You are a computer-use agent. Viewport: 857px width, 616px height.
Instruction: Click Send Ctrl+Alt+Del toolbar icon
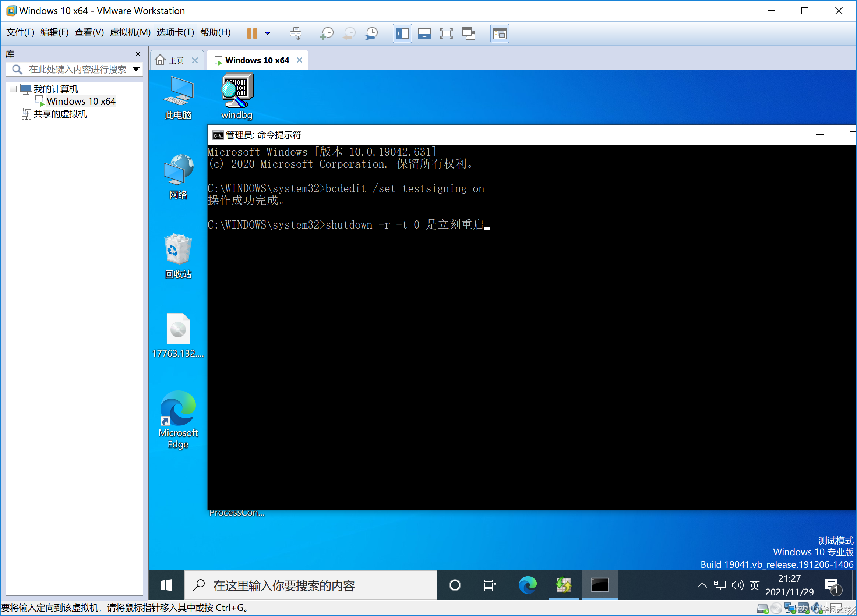pyautogui.click(x=296, y=33)
